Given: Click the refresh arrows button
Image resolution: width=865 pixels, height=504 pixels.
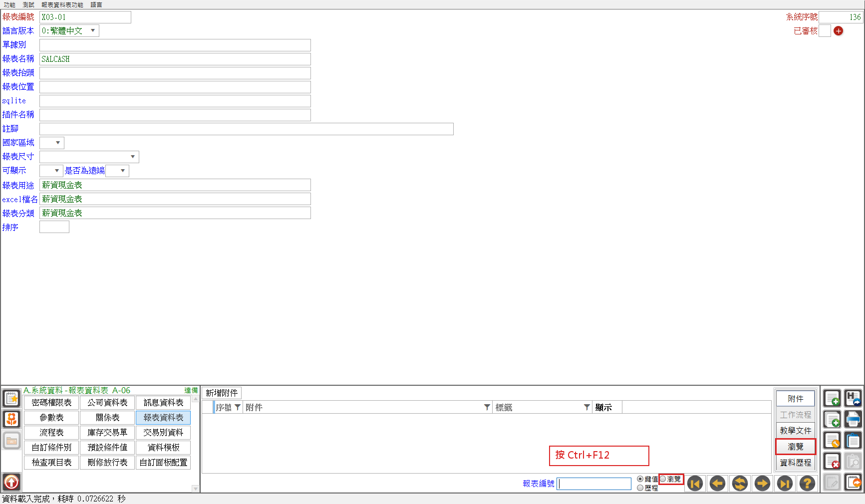Looking at the screenshot, I should (x=740, y=484).
